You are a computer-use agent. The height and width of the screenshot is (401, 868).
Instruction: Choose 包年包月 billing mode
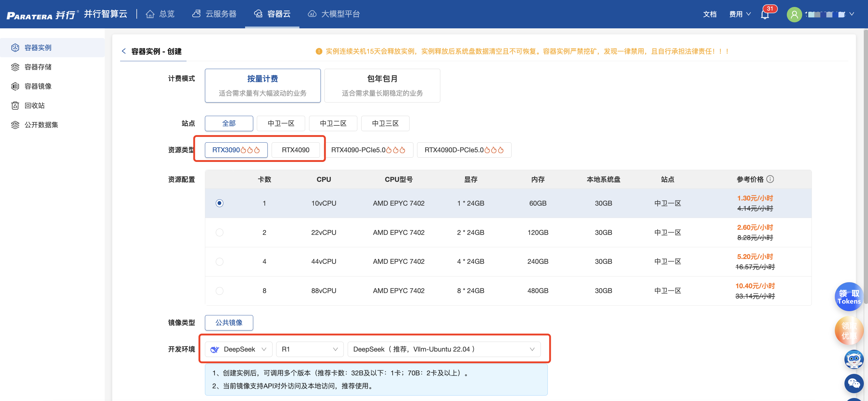(x=382, y=86)
